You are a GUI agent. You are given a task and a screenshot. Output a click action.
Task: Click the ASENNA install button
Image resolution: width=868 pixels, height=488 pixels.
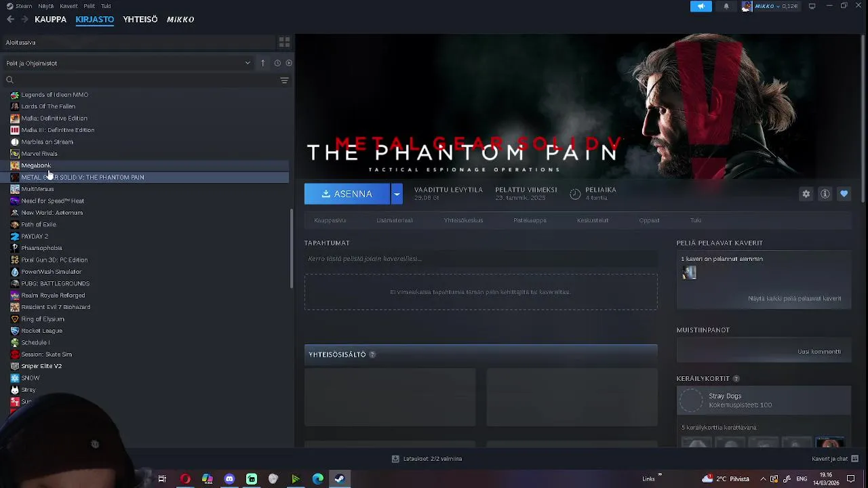point(347,194)
